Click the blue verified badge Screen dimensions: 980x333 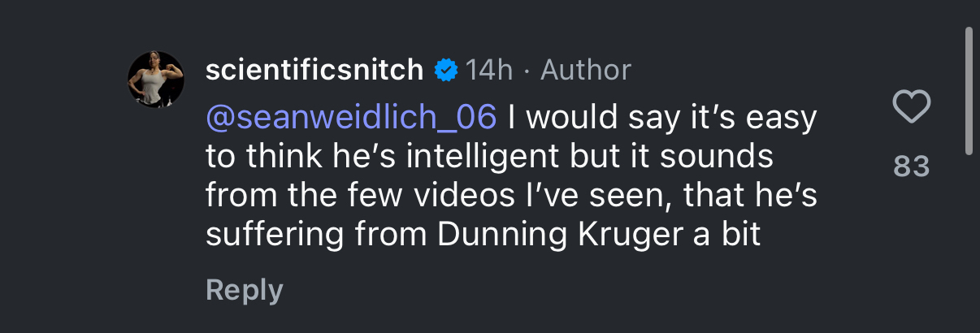(445, 71)
